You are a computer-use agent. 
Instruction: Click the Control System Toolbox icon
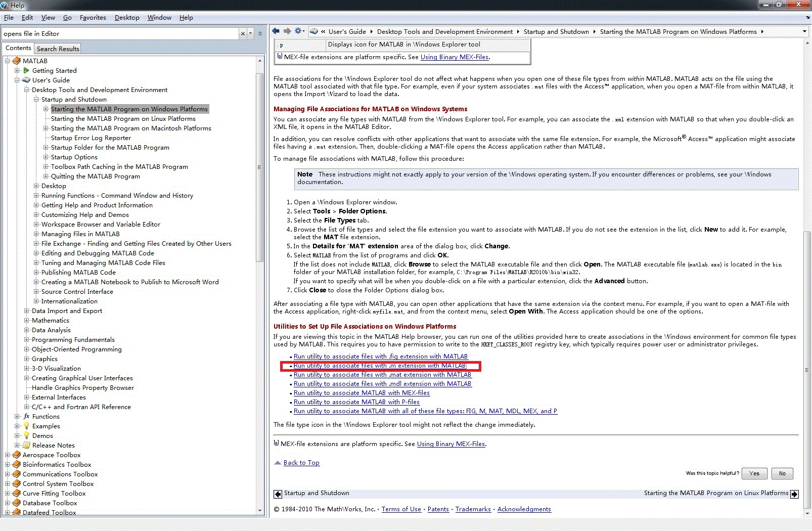(x=17, y=483)
